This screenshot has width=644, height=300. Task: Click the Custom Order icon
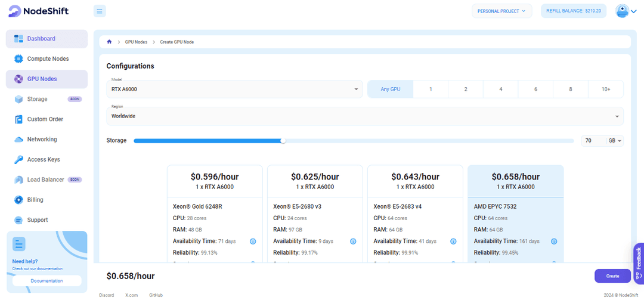coord(18,119)
